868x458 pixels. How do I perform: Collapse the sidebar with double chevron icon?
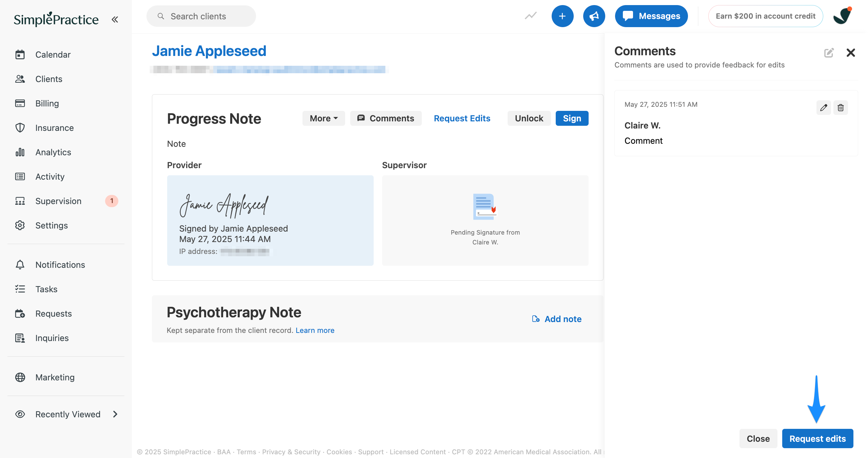(115, 19)
